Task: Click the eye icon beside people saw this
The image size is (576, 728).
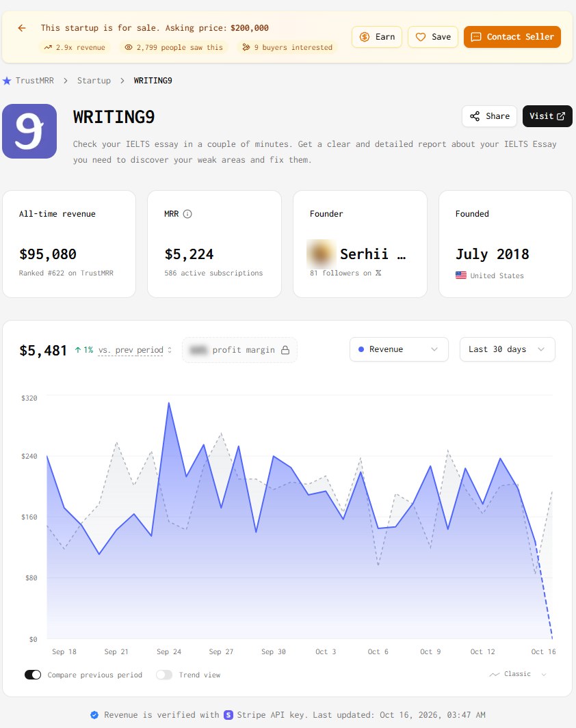Action: coord(129,47)
